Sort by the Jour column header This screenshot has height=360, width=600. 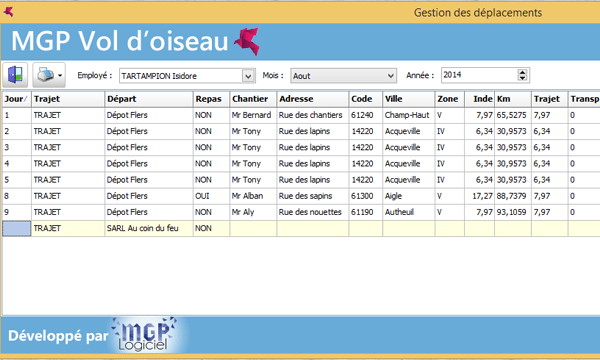click(x=16, y=99)
